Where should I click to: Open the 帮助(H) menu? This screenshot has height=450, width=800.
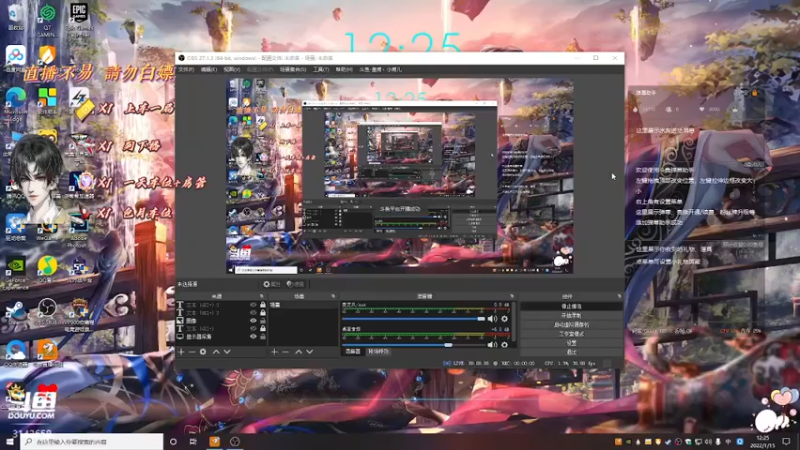(x=344, y=69)
